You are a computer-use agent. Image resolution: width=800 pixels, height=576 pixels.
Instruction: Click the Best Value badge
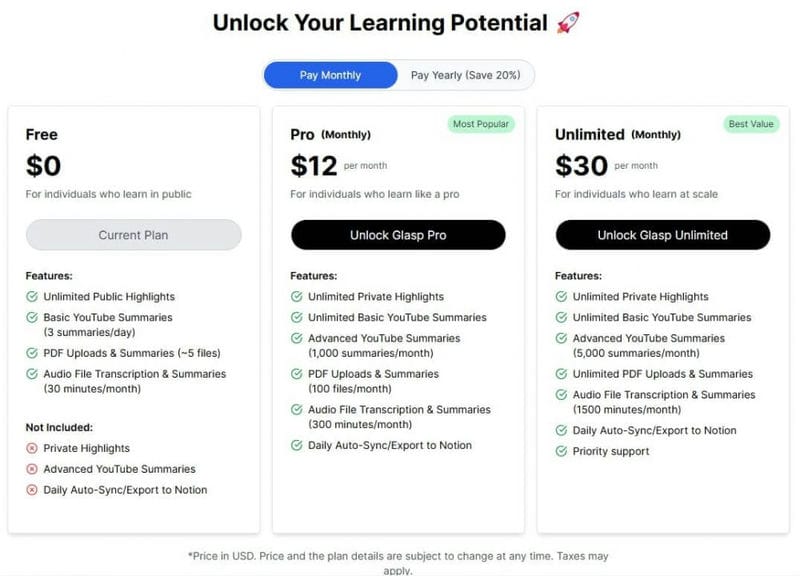coord(751,124)
